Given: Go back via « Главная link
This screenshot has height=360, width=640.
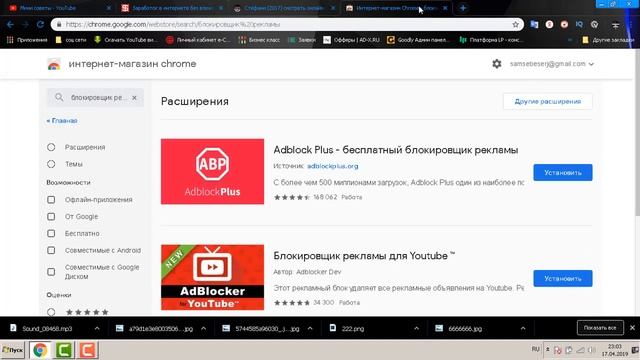Looking at the screenshot, I should (x=62, y=121).
